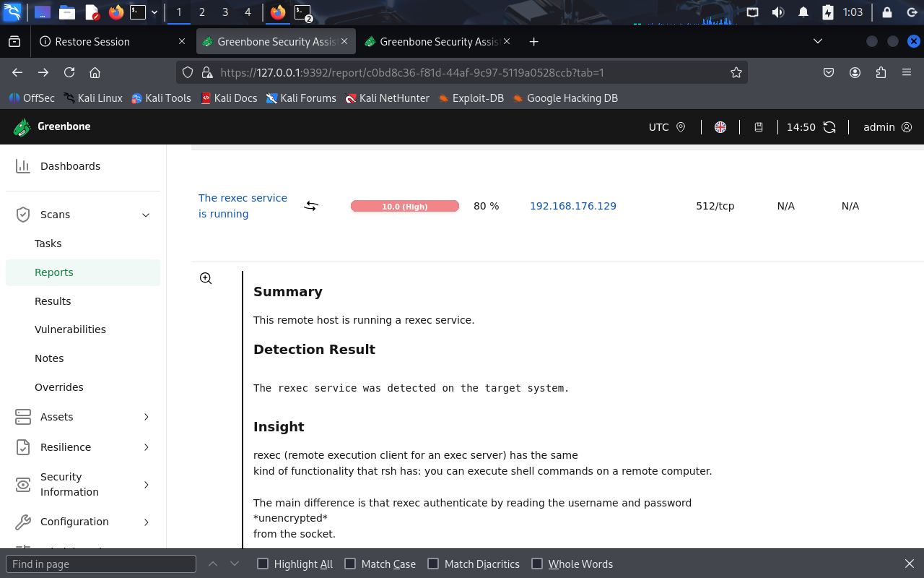Click the Greenbone dragon logo
This screenshot has width=924, height=578.
click(21, 126)
